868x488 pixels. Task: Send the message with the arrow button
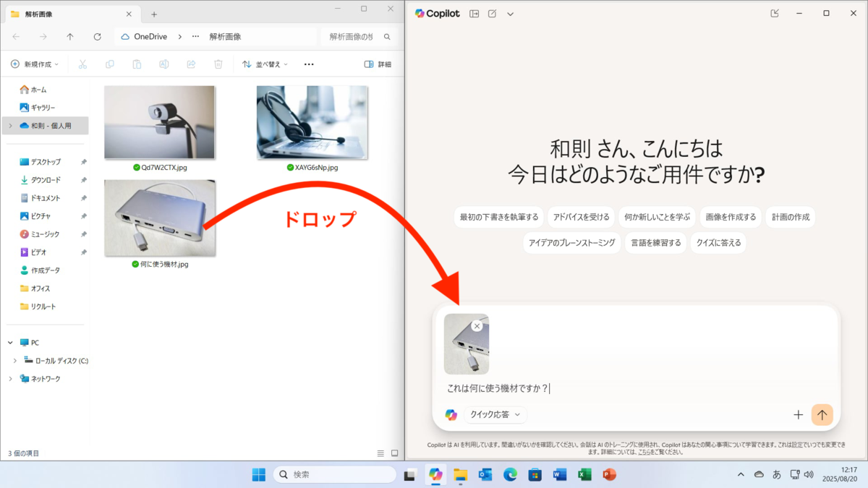point(822,414)
